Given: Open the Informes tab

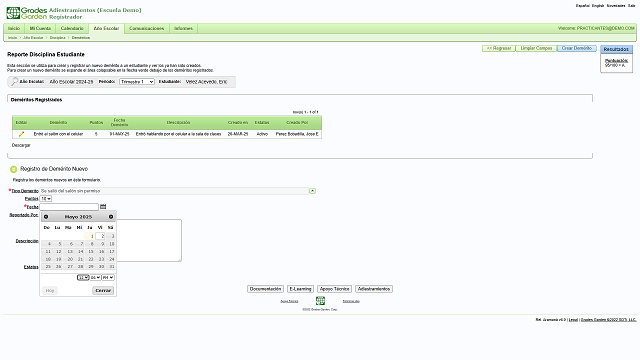Looking at the screenshot, I should click(183, 29).
